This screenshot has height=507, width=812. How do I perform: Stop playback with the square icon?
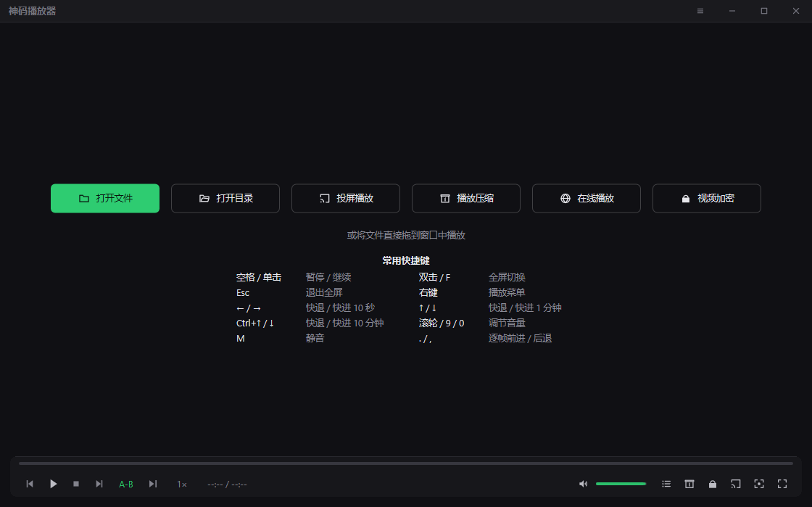[x=76, y=484]
